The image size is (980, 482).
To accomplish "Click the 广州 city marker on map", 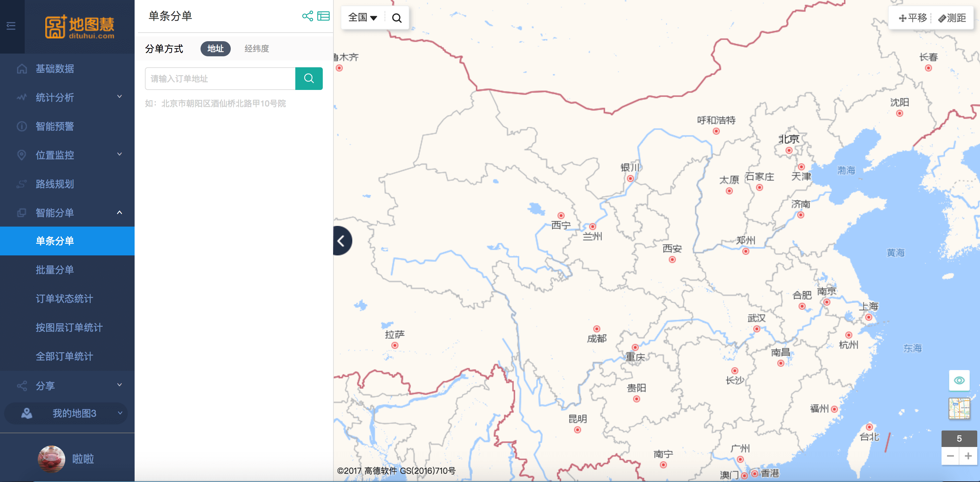I will point(740,460).
